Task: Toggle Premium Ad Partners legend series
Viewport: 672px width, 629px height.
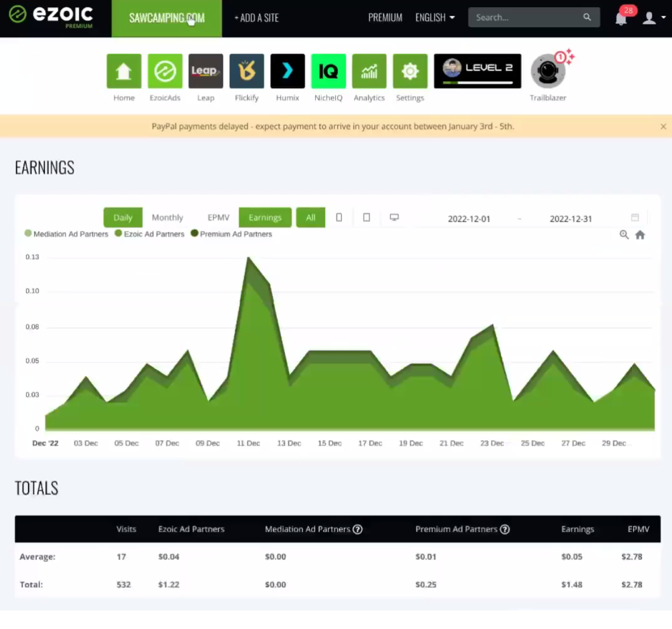Action: [x=231, y=234]
